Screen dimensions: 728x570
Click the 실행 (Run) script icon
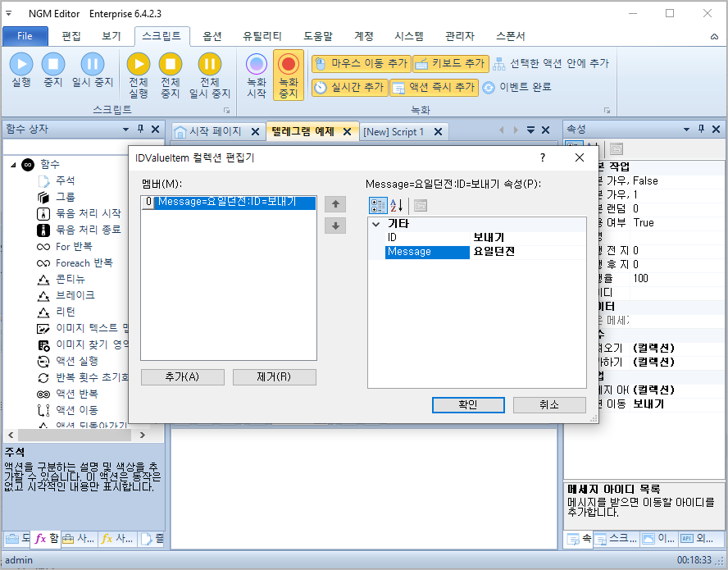coord(21,64)
